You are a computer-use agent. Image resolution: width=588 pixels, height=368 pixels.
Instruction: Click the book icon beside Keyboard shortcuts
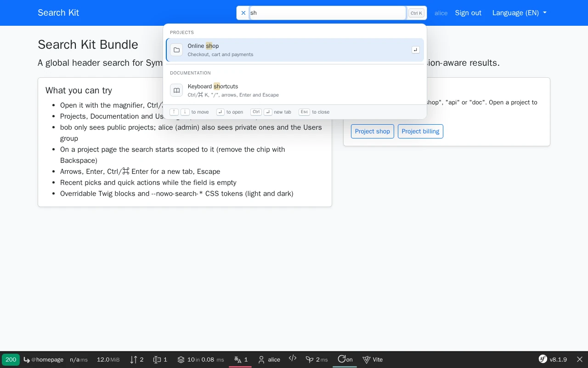click(176, 90)
